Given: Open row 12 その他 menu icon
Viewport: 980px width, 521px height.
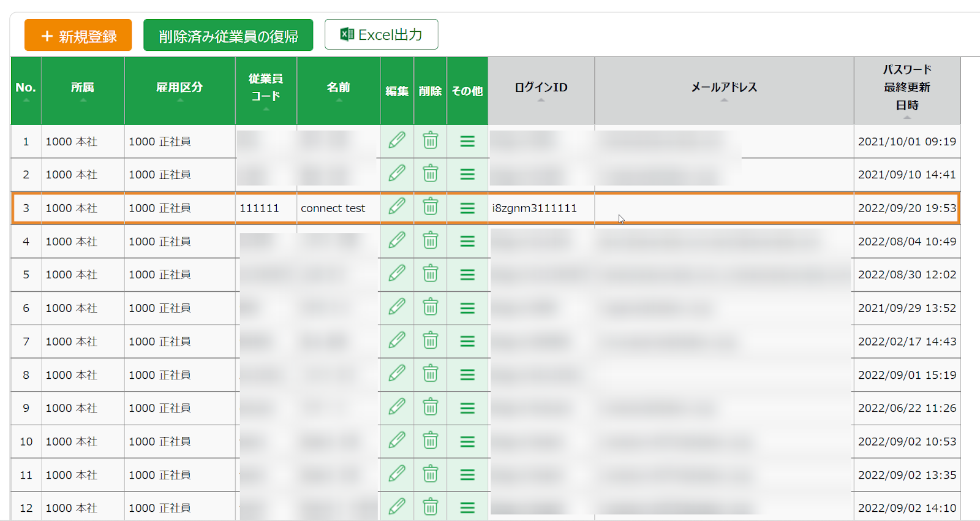Looking at the screenshot, I should 467,508.
